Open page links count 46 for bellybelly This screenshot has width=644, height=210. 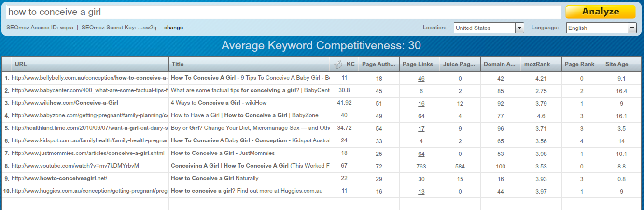pyautogui.click(x=421, y=78)
